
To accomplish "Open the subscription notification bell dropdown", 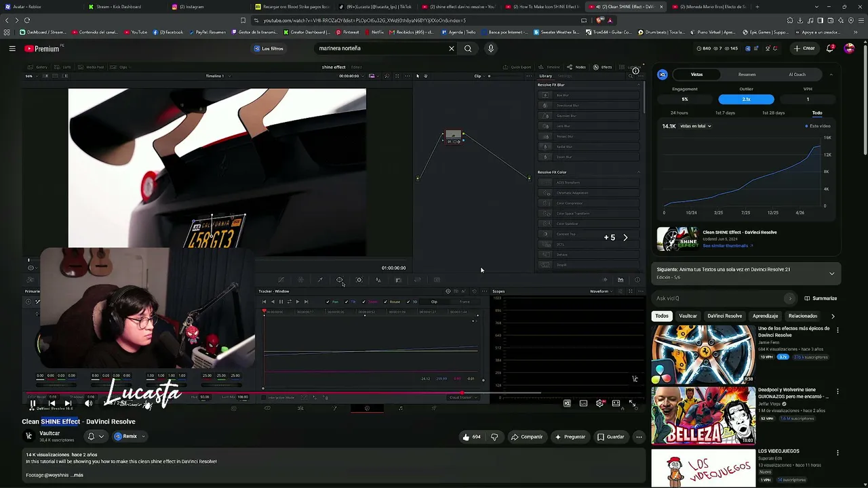I will [x=95, y=436].
